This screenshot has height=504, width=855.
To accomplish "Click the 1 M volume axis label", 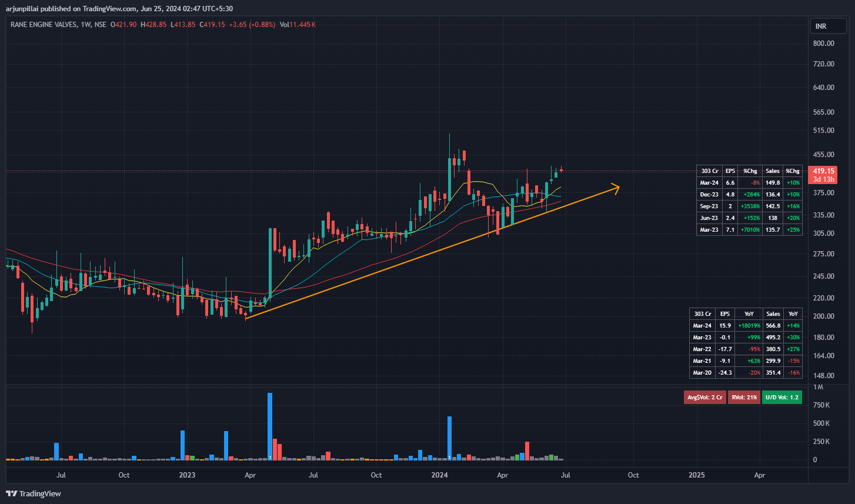I will click(x=818, y=387).
